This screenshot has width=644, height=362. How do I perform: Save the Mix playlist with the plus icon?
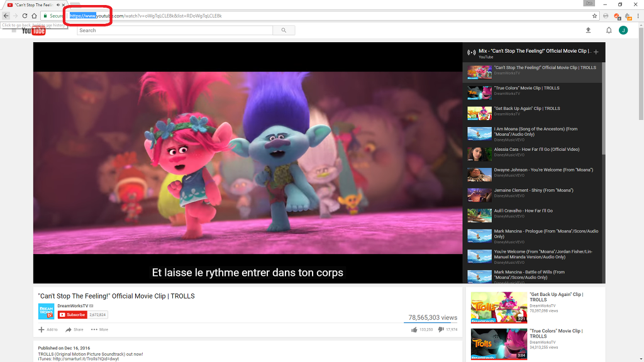coord(596,52)
